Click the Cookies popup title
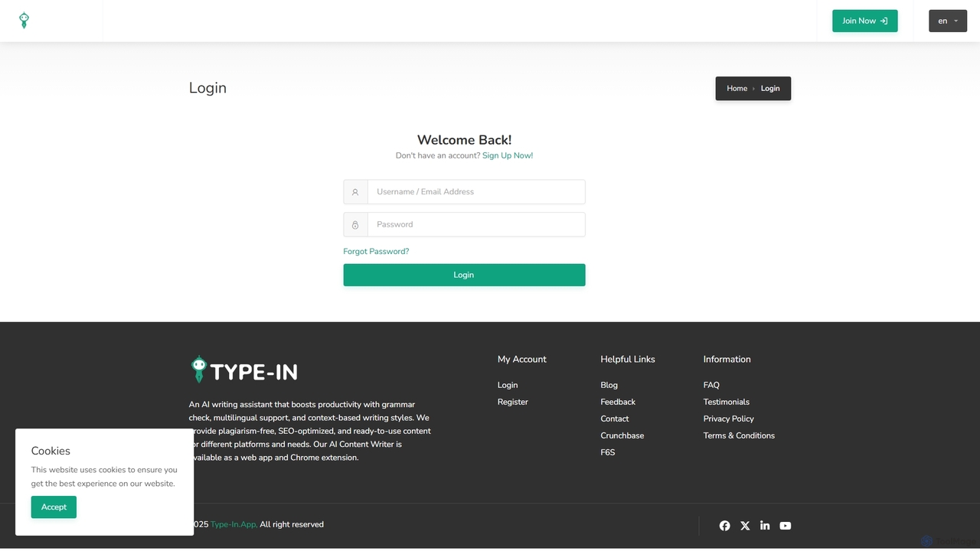 pyautogui.click(x=51, y=451)
